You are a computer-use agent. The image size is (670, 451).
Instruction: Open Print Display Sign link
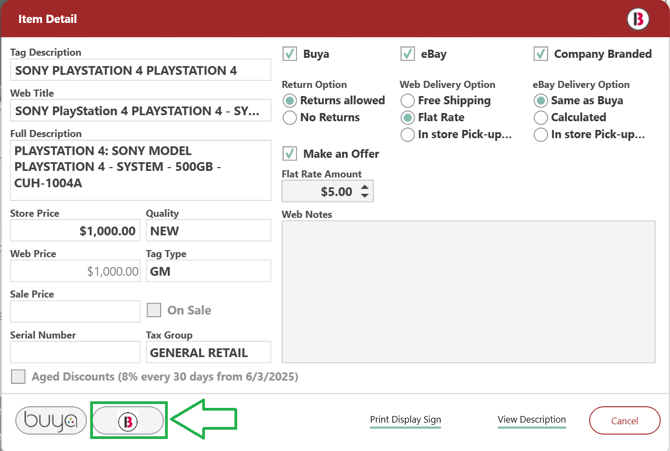[406, 420]
